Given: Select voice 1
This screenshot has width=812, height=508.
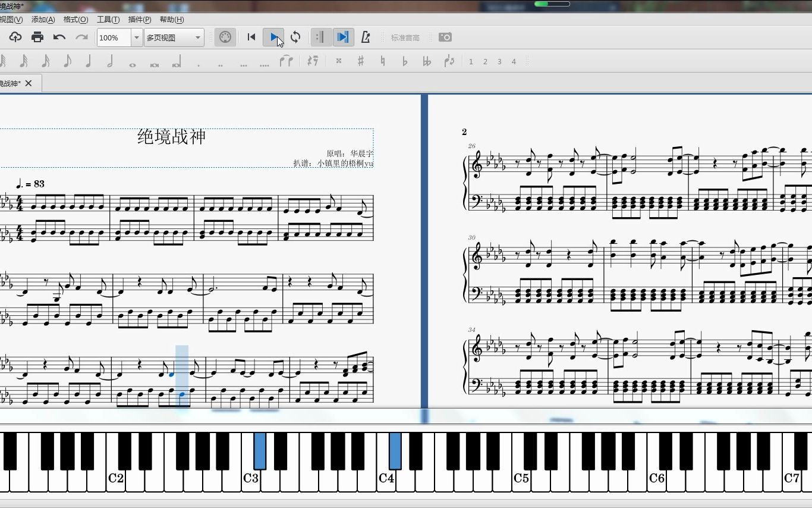Looking at the screenshot, I should coord(471,62).
